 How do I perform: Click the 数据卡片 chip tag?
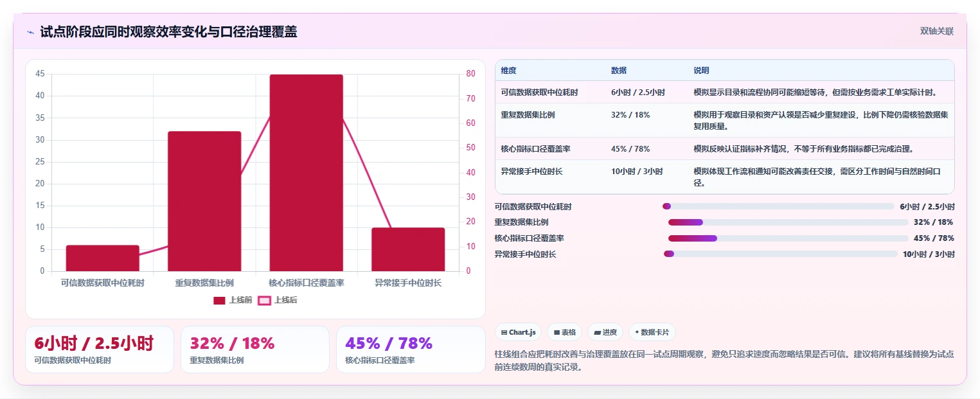(x=652, y=332)
